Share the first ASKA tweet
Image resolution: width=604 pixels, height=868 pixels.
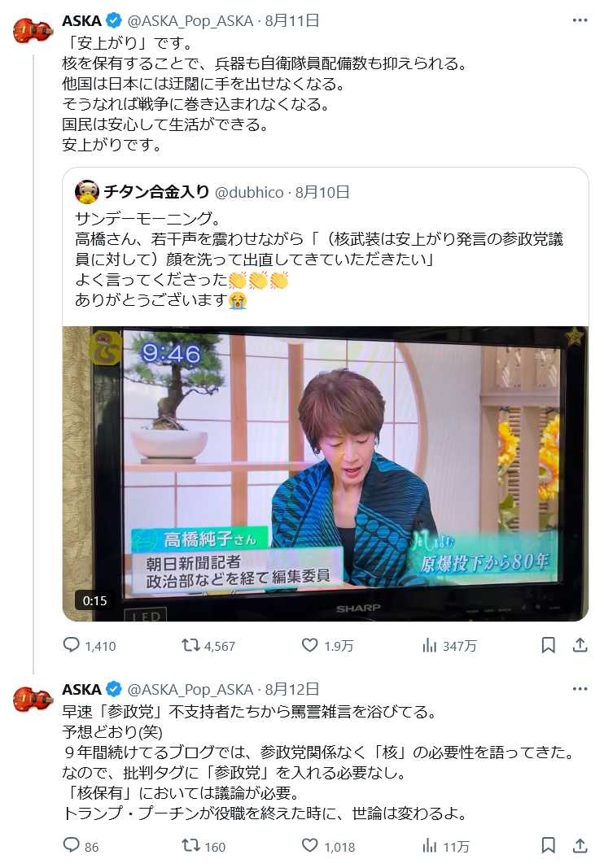580,645
